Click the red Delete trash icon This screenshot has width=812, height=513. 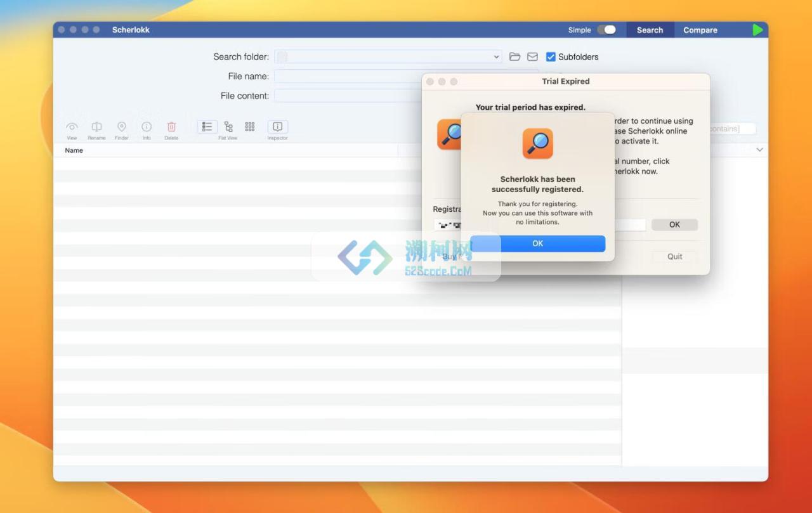tap(171, 127)
